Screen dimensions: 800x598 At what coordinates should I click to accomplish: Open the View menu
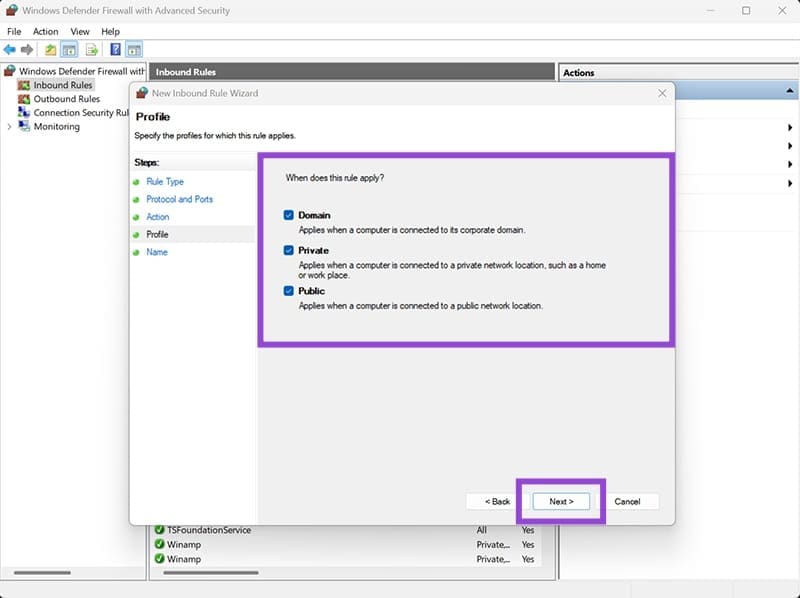tap(79, 31)
